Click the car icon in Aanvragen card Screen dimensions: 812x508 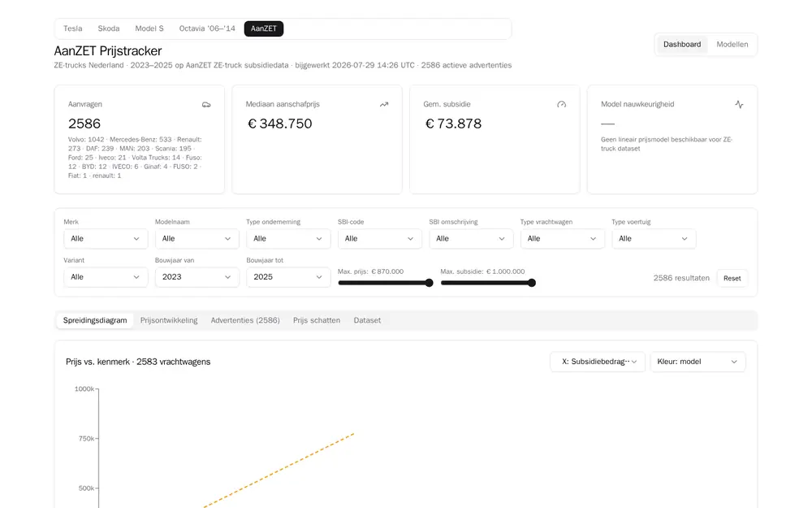tap(206, 105)
